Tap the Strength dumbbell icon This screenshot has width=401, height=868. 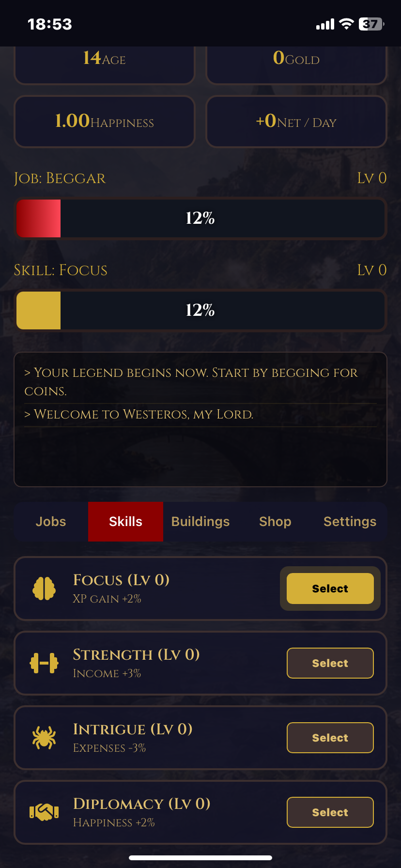(x=44, y=663)
